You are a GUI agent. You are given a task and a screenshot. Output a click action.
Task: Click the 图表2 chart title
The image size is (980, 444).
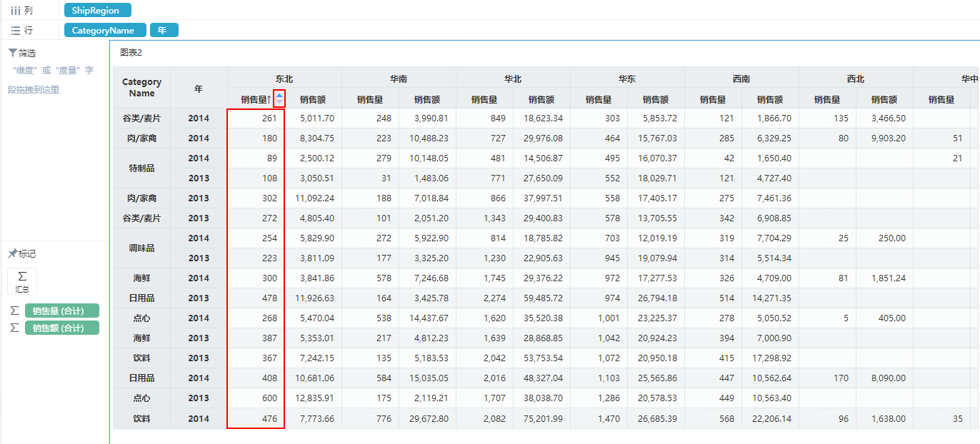coord(131,53)
